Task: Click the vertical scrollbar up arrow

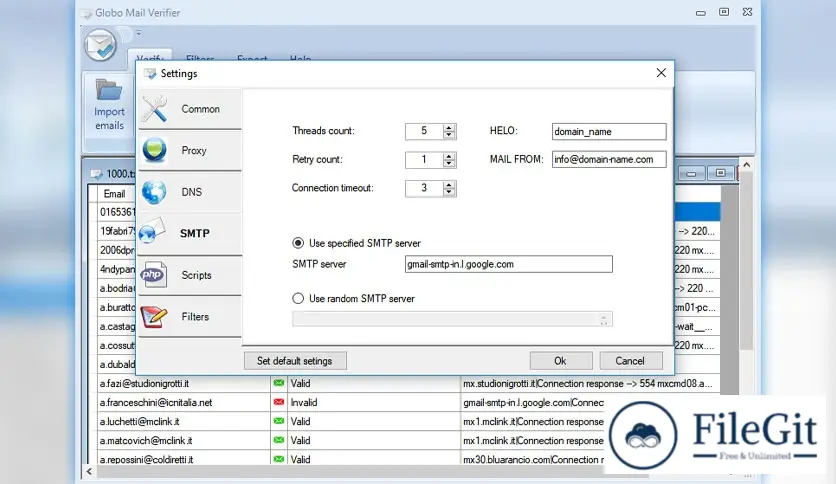Action: (x=746, y=165)
